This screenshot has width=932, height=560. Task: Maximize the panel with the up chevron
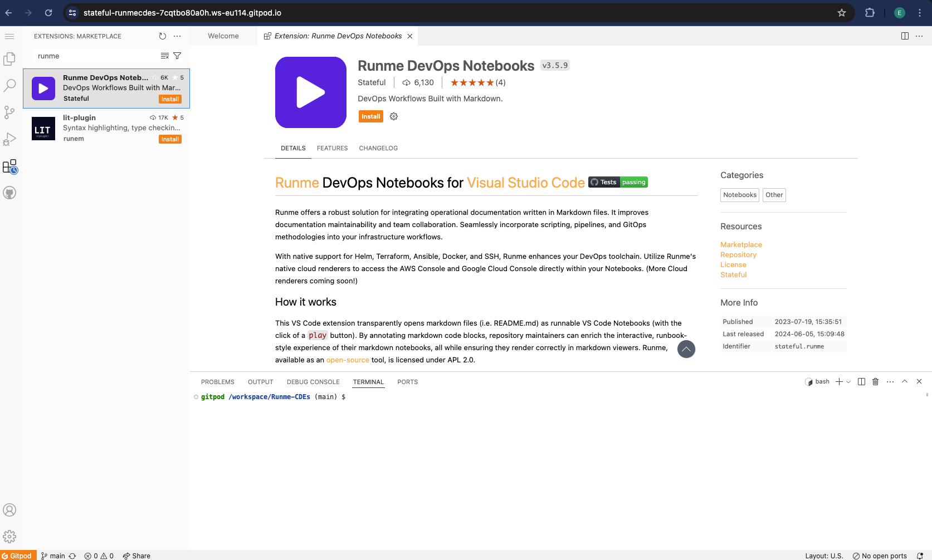905,382
